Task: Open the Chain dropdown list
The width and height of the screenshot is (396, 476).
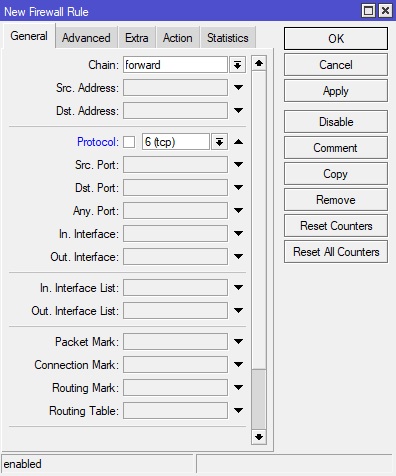Action: coord(237,65)
